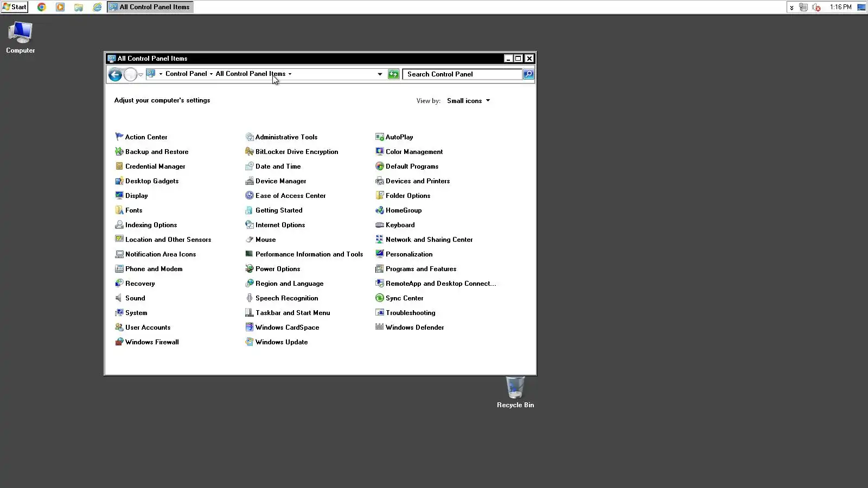Open the Devices and Printers icon
The height and width of the screenshot is (488, 868).
(380, 181)
